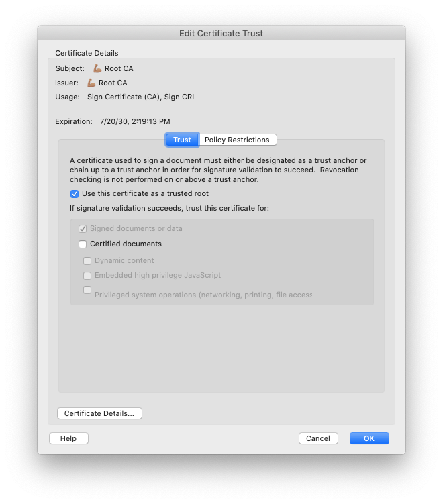Click the Subject value text Root CA

(x=119, y=68)
